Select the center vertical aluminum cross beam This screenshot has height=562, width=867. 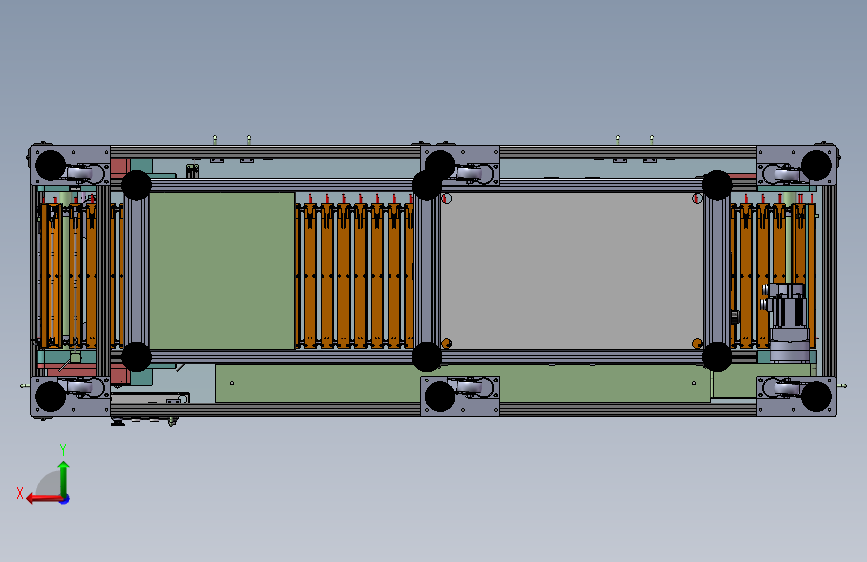click(427, 271)
